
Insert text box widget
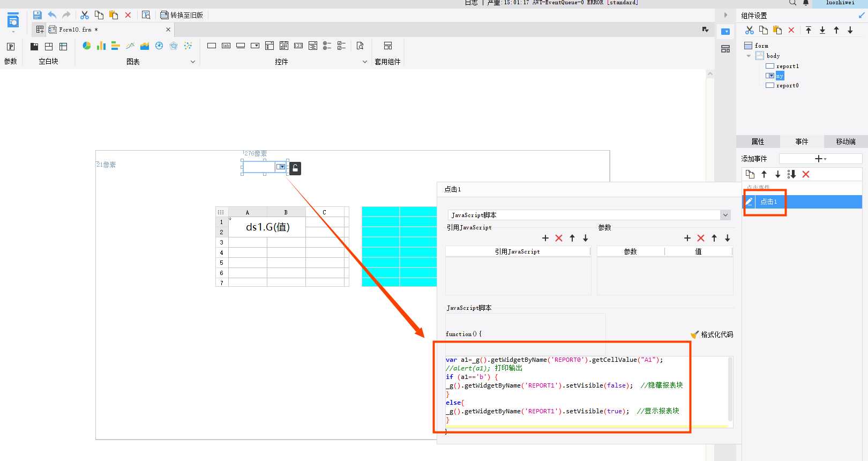click(x=212, y=46)
